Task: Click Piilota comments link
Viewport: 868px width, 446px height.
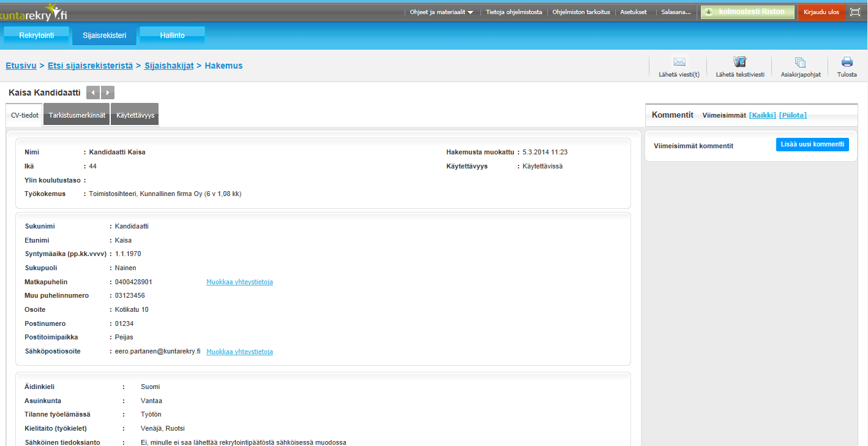Action: [793, 115]
